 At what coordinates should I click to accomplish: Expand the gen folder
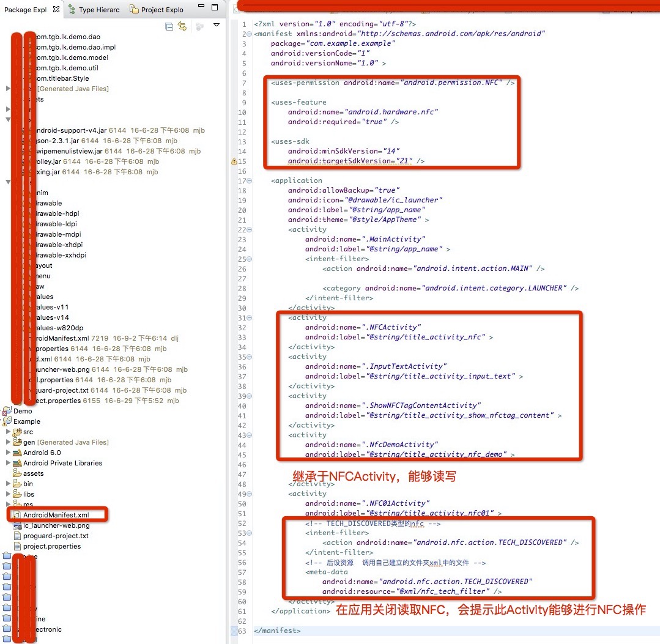click(8, 442)
